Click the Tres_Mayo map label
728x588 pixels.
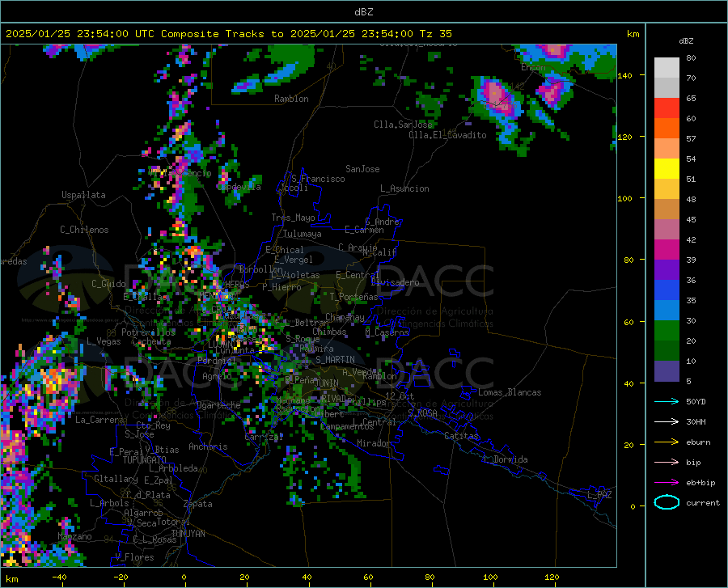(293, 218)
